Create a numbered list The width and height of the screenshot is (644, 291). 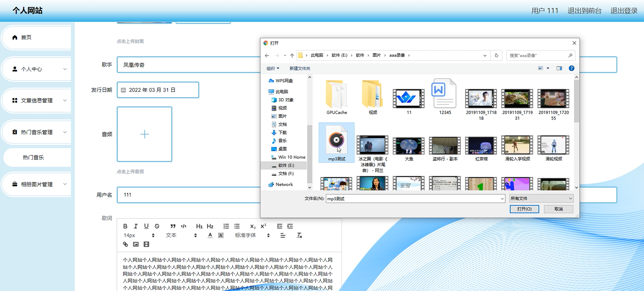(x=226, y=226)
